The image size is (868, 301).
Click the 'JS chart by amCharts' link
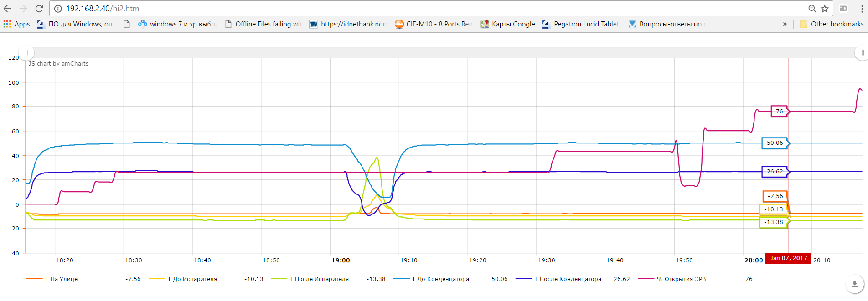coord(58,64)
